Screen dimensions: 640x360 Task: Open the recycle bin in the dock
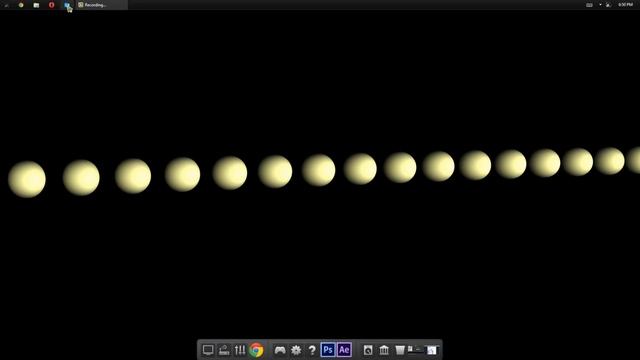[400, 350]
